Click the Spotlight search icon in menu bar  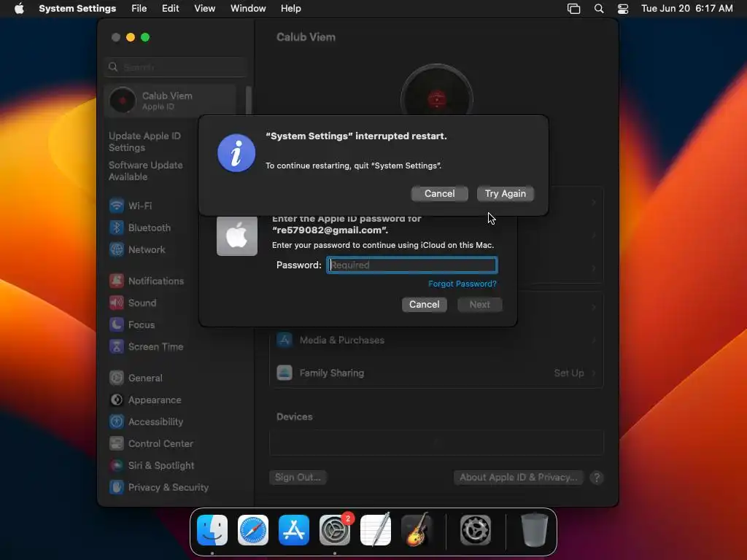599,9
